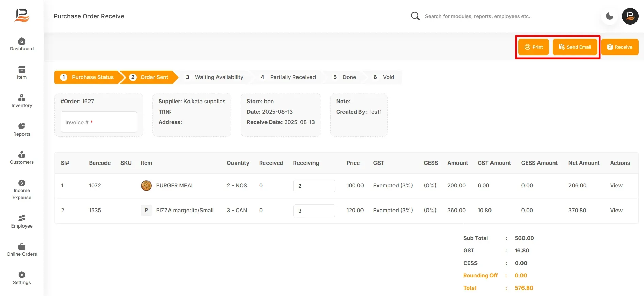Click the Send Email button
The height and width of the screenshot is (296, 644).
[575, 47]
